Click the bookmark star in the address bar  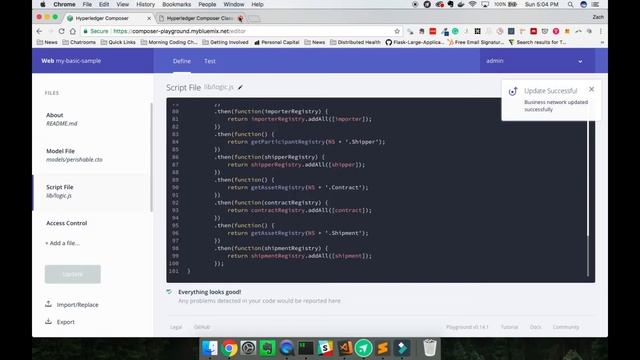pyautogui.click(x=397, y=31)
